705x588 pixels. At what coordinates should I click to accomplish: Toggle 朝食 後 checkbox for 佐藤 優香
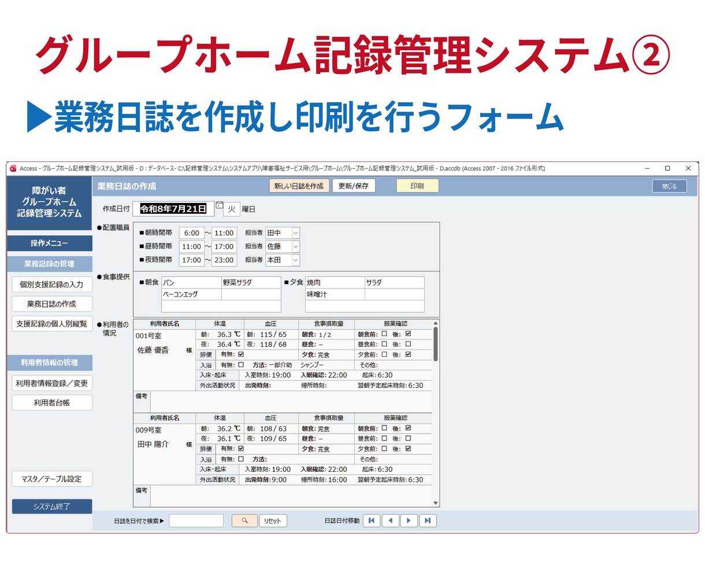click(x=408, y=334)
